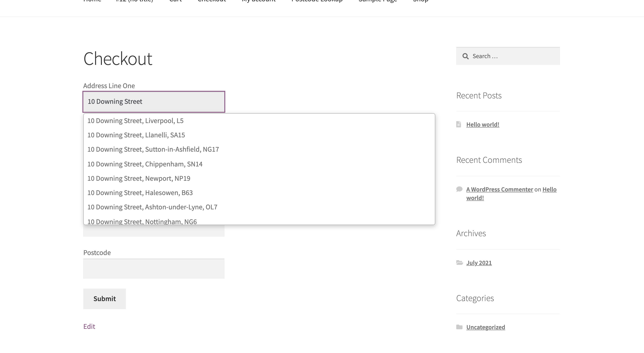Open the July 2021 archive
This screenshot has height=353, width=644.
[479, 263]
